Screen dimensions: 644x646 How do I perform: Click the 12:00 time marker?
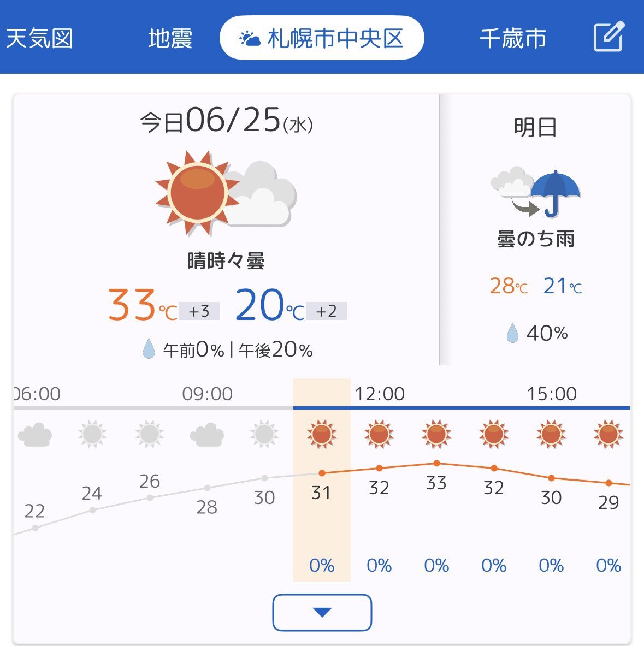[380, 394]
